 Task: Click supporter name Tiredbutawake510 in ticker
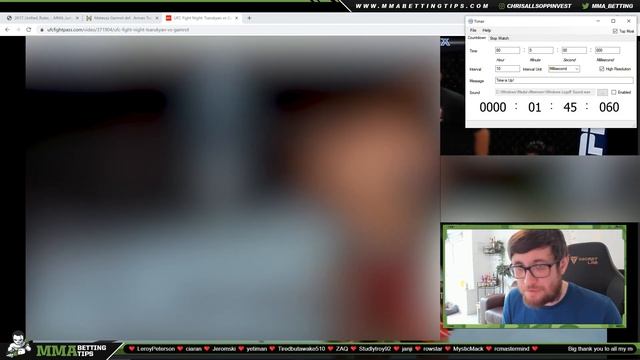point(301,349)
